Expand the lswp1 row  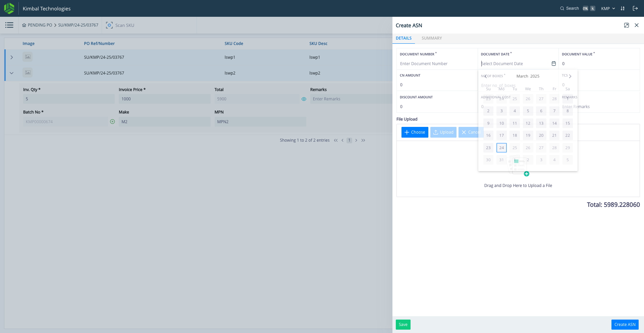tap(12, 57)
